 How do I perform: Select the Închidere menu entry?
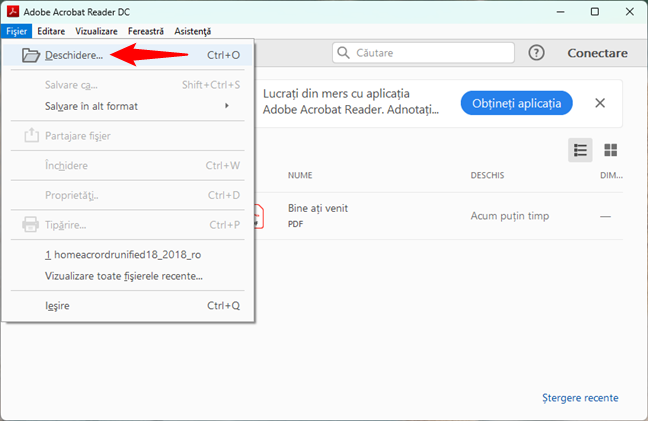pos(127,165)
